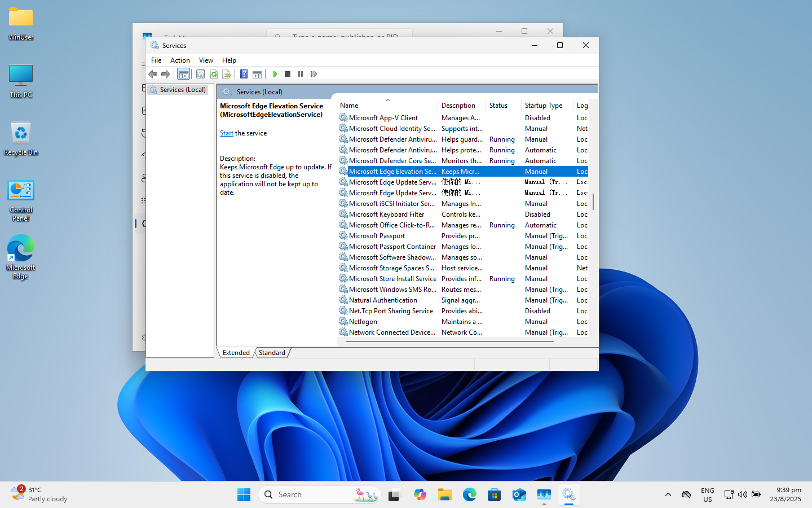Select Microsoft Storage Spaces service row
The height and width of the screenshot is (508, 812).
[x=463, y=268]
